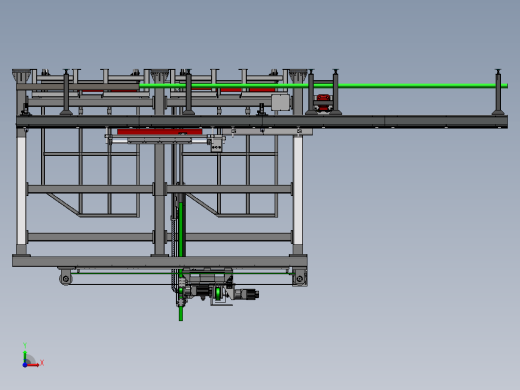Select the red X axis of the triad
This screenshot has width=520, height=390.
click(x=33, y=365)
